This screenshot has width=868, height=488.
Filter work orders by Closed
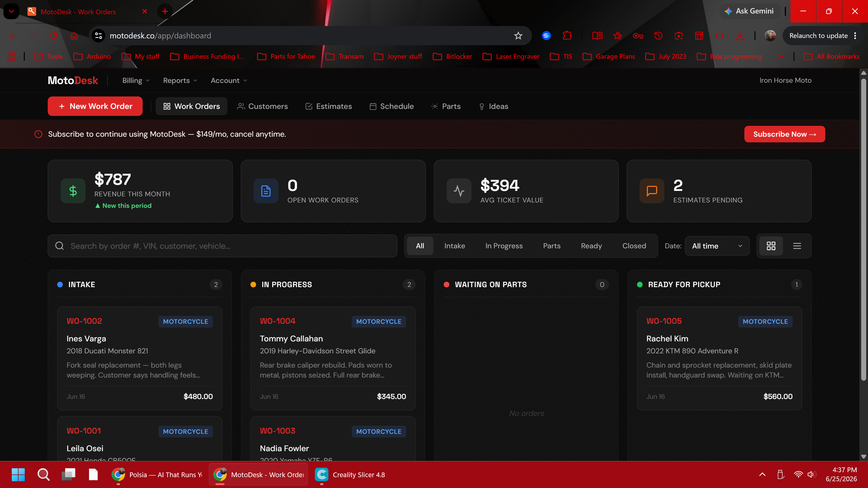tap(634, 246)
